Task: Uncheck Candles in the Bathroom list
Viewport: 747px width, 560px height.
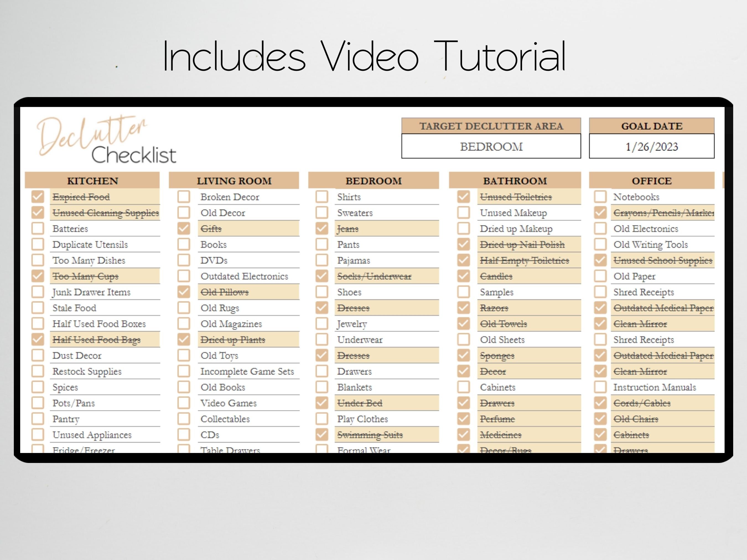Action: click(463, 276)
